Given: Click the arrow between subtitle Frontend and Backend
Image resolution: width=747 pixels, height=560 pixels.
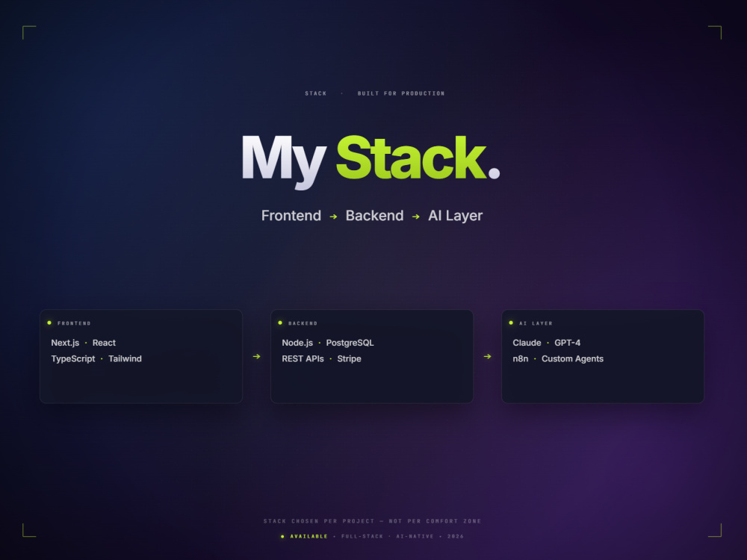Looking at the screenshot, I should pos(333,217).
